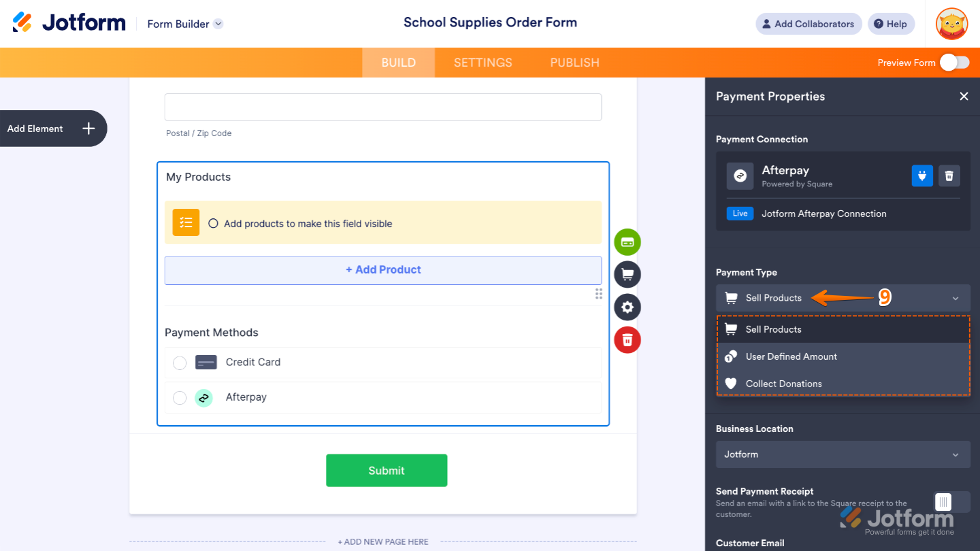The height and width of the screenshot is (551, 980).
Task: Select the shopping cart products icon
Action: (627, 274)
